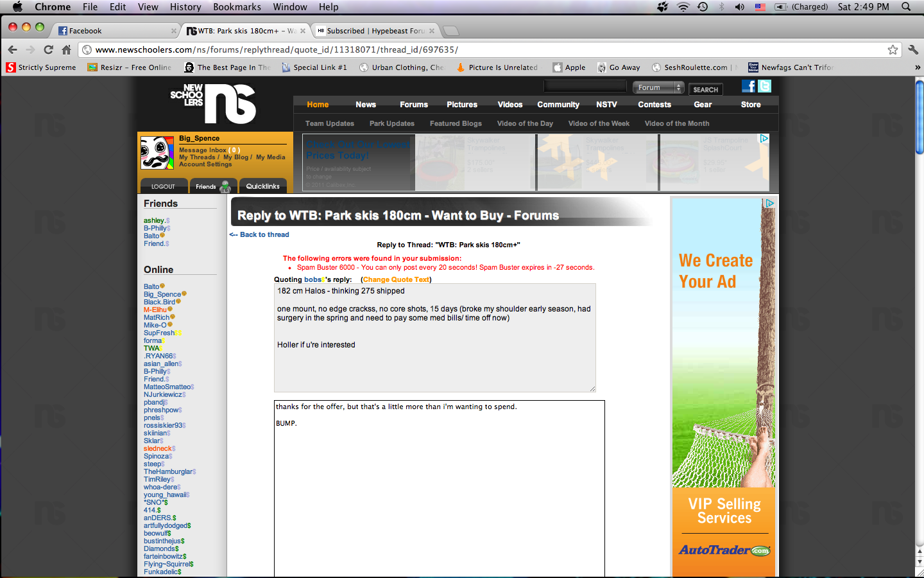
Task: Reload the page with the refresh icon
Action: click(x=48, y=49)
